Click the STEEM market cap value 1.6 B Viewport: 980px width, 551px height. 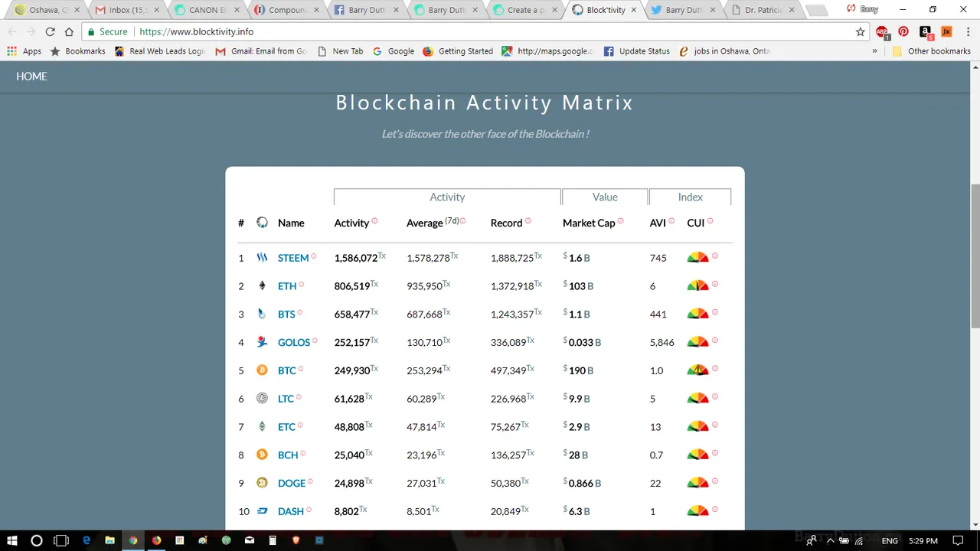[577, 258]
